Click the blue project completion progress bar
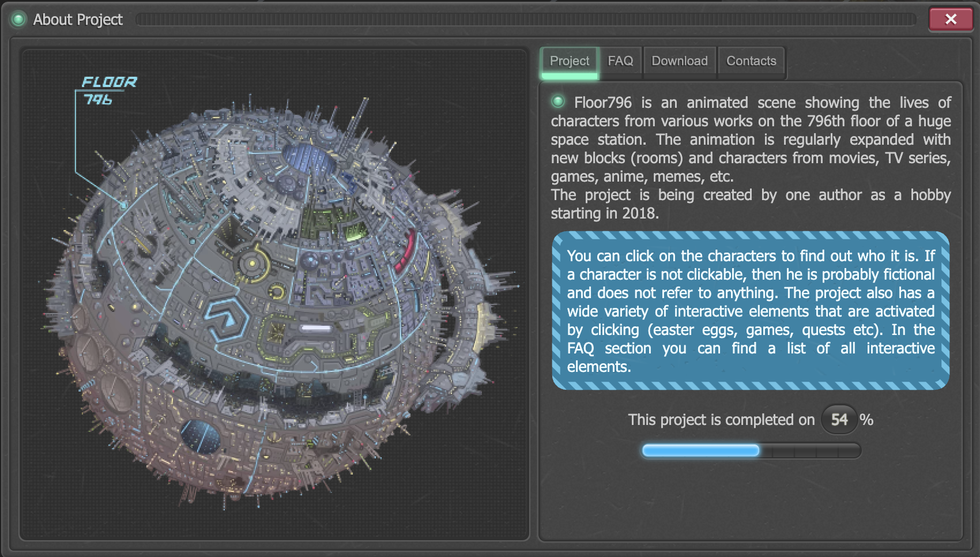Screen dimensions: 980x557 tap(700, 451)
